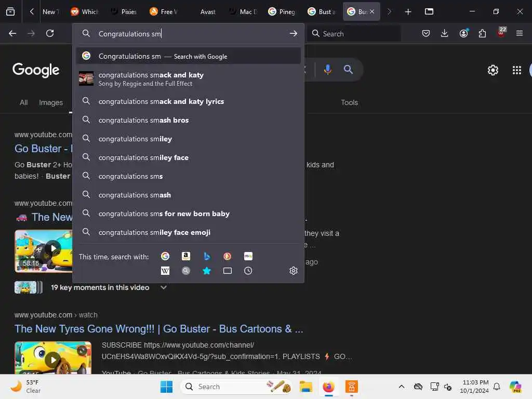Click the list all tabs icon
The image size is (532, 399).
(x=429, y=11)
